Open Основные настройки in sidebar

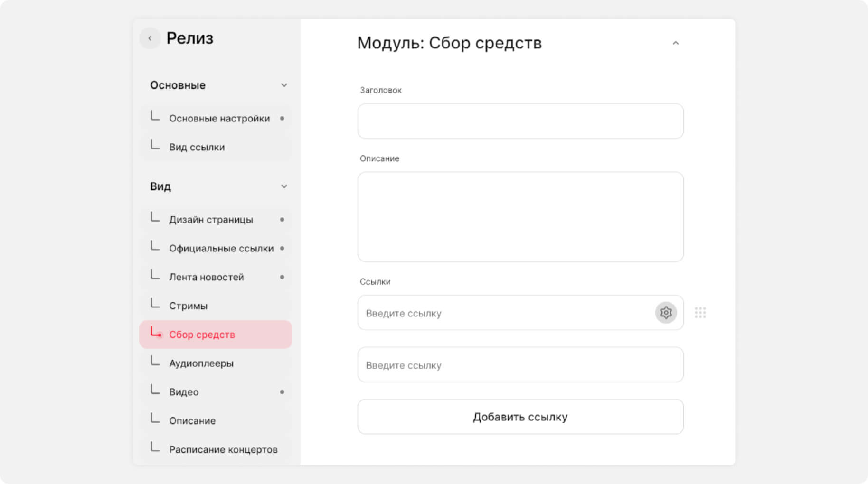(219, 119)
